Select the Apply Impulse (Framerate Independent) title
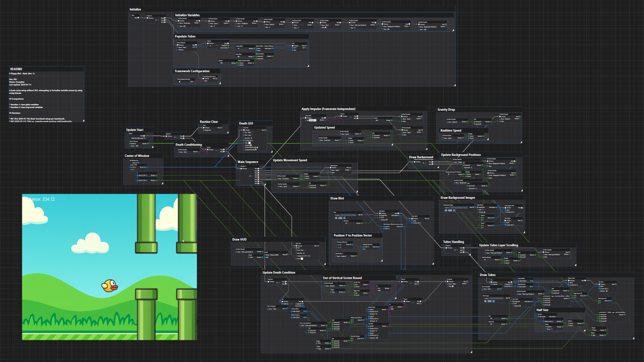 click(x=328, y=109)
